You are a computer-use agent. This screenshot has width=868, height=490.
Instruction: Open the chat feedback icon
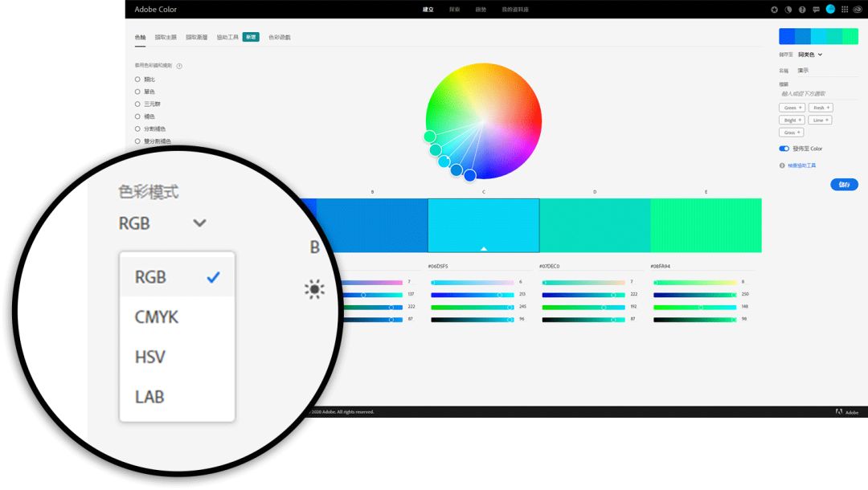pyautogui.click(x=816, y=10)
